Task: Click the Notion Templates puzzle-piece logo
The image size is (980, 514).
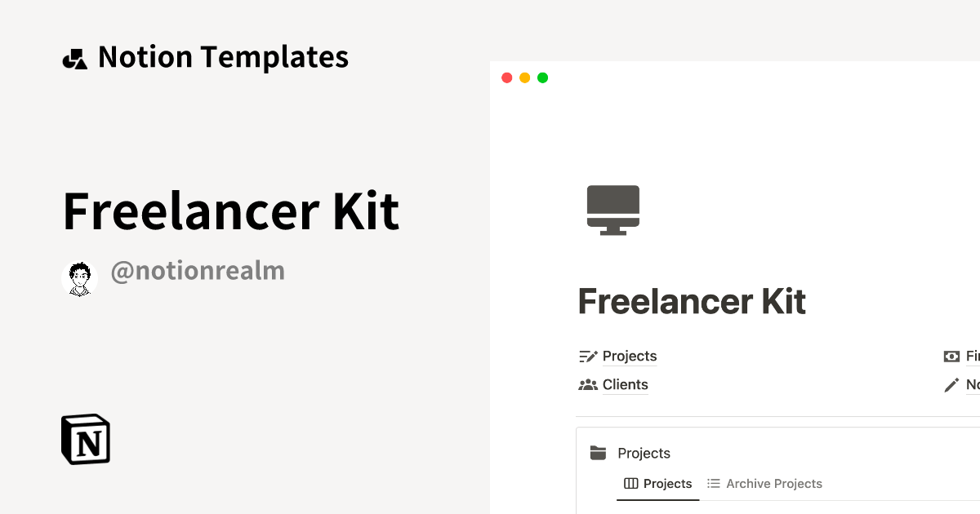Action: pos(74,56)
